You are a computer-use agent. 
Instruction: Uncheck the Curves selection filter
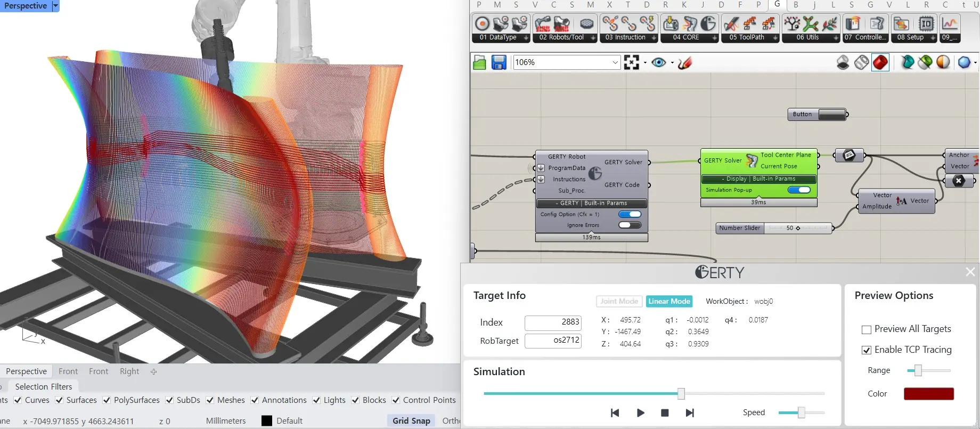click(x=18, y=400)
